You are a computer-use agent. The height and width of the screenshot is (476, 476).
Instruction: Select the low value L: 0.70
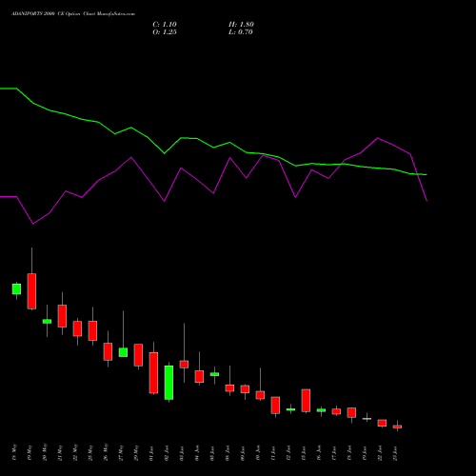coord(241,32)
